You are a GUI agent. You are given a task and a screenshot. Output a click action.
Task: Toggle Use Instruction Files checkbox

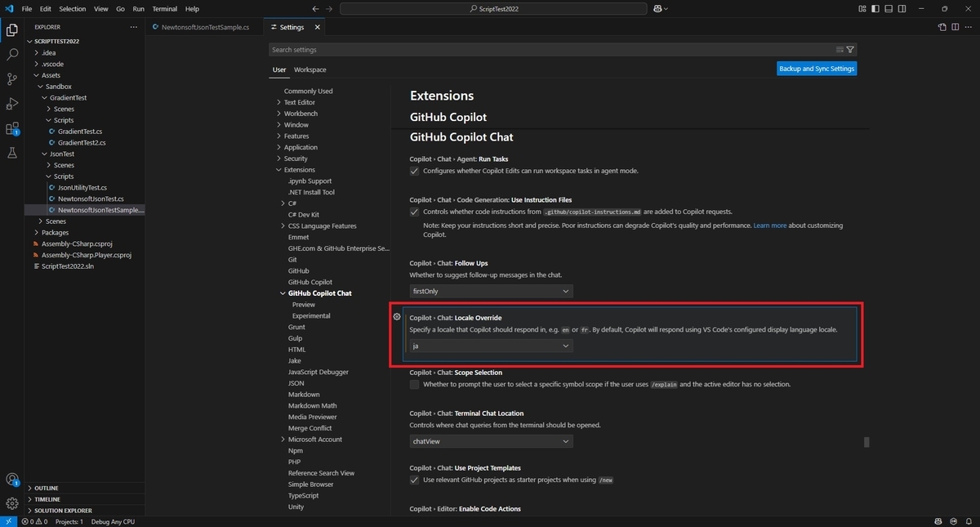click(x=414, y=212)
